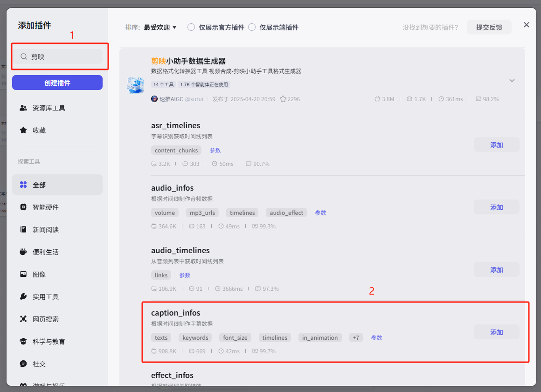
Task: Click the keywords parameter tag
Action: pyautogui.click(x=195, y=337)
